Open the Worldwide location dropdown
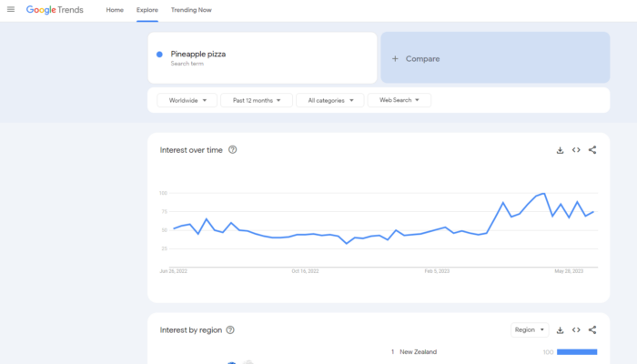 point(187,100)
